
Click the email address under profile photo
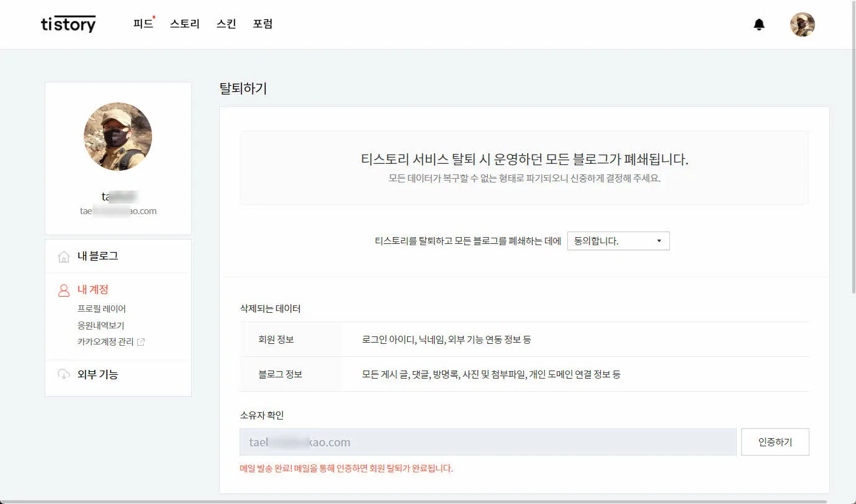pos(118,211)
